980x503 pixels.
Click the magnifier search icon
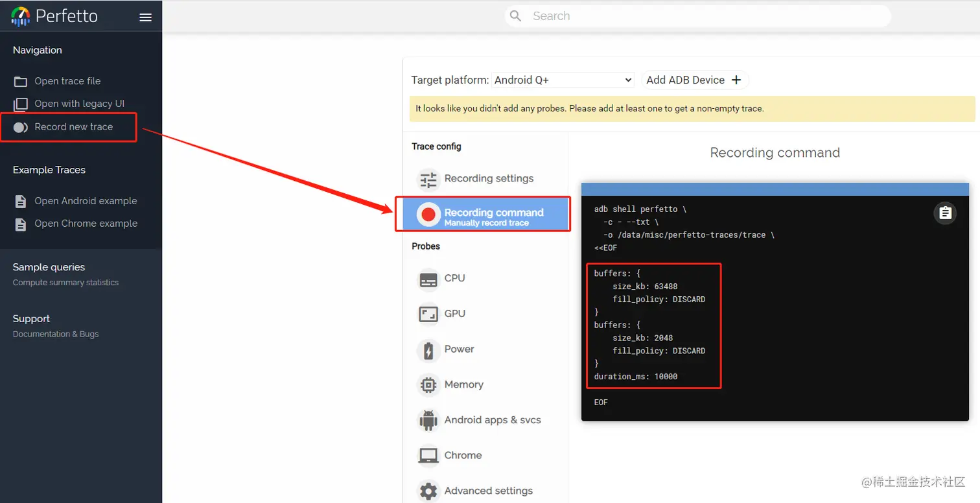click(516, 16)
